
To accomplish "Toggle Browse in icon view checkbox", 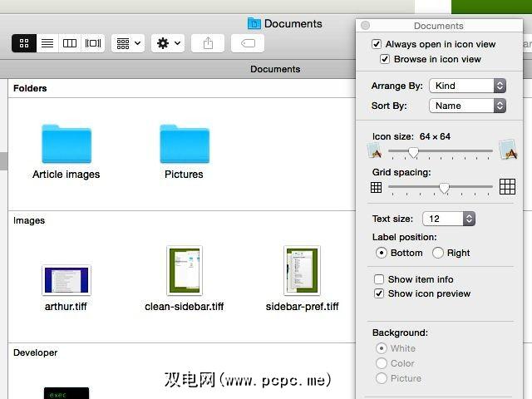I will [x=385, y=59].
